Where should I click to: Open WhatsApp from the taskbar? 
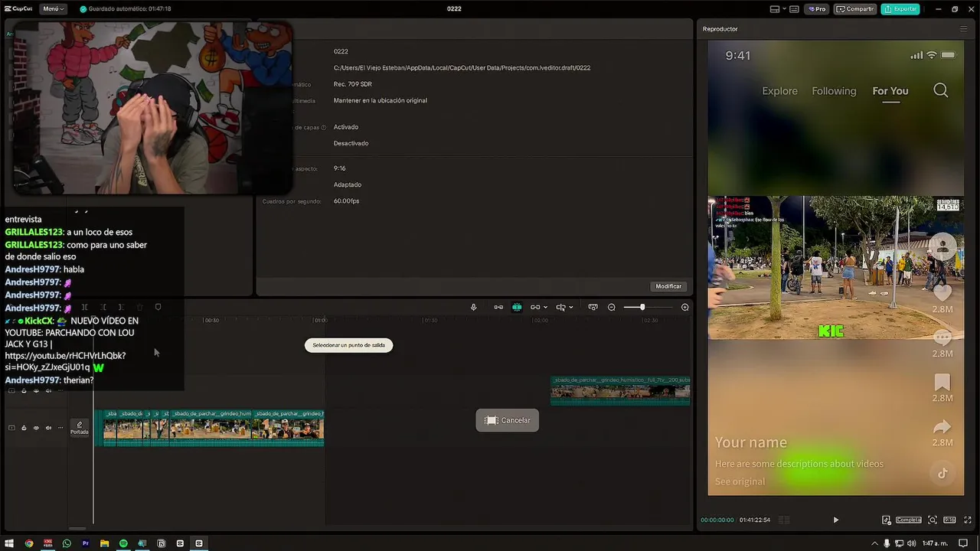[x=67, y=543]
